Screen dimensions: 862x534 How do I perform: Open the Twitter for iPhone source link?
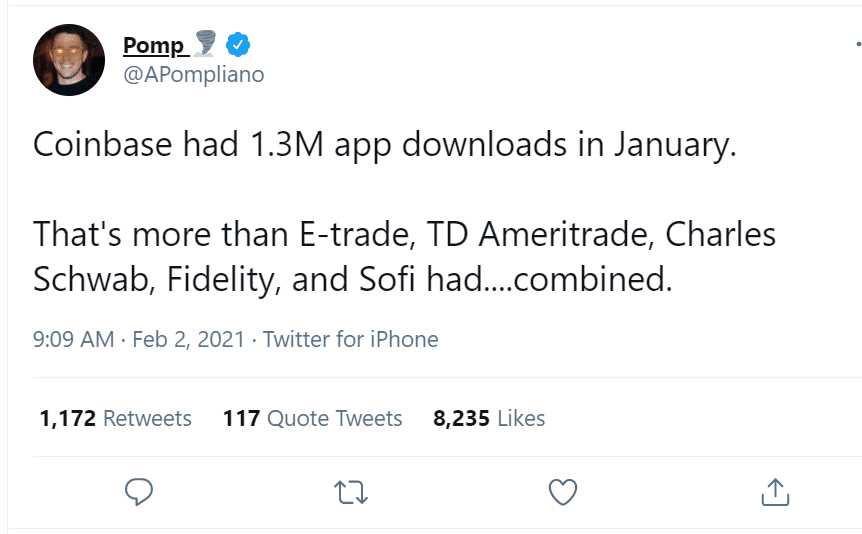click(350, 339)
